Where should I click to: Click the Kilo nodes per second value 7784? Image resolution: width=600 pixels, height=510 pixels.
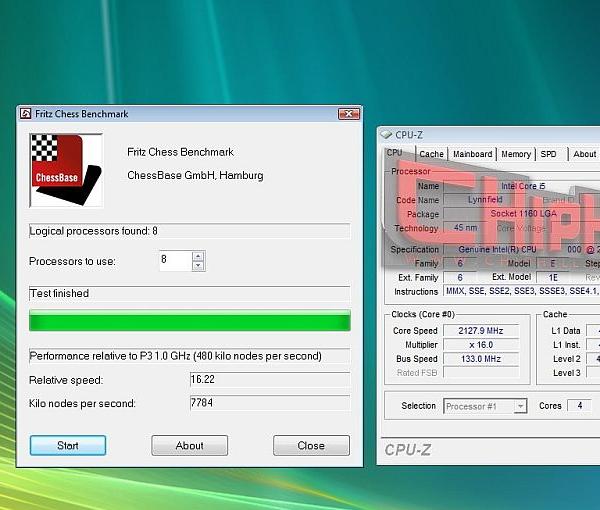(270, 403)
